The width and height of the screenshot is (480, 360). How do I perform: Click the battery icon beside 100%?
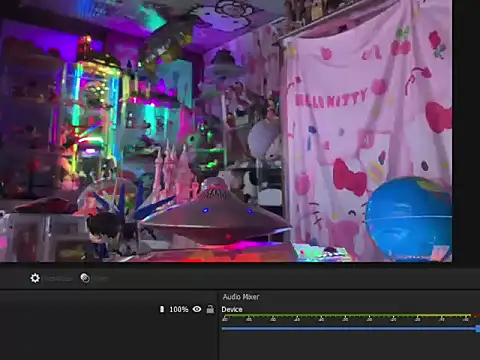click(x=162, y=309)
